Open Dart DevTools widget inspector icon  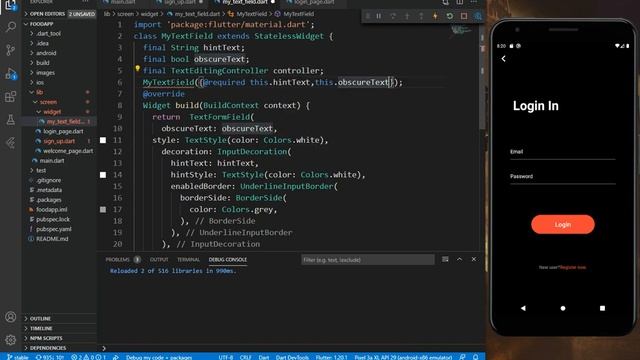point(478,16)
